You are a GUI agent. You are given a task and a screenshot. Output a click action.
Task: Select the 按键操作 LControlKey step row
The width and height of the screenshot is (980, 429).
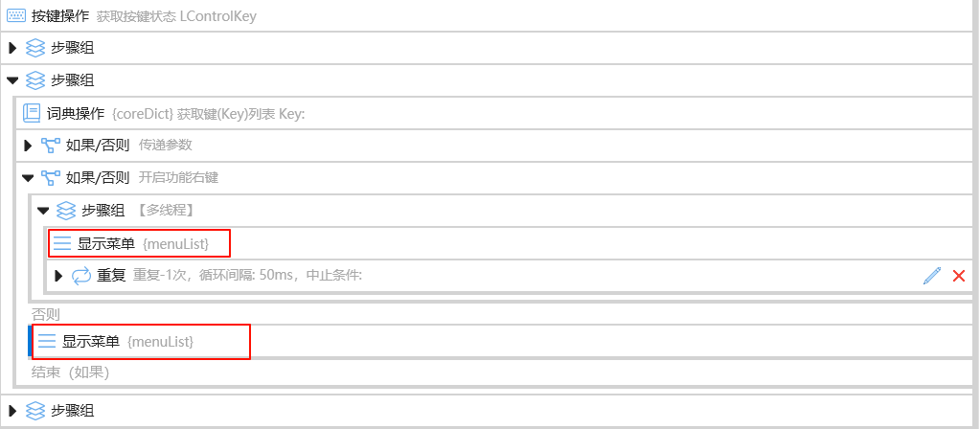click(x=488, y=15)
